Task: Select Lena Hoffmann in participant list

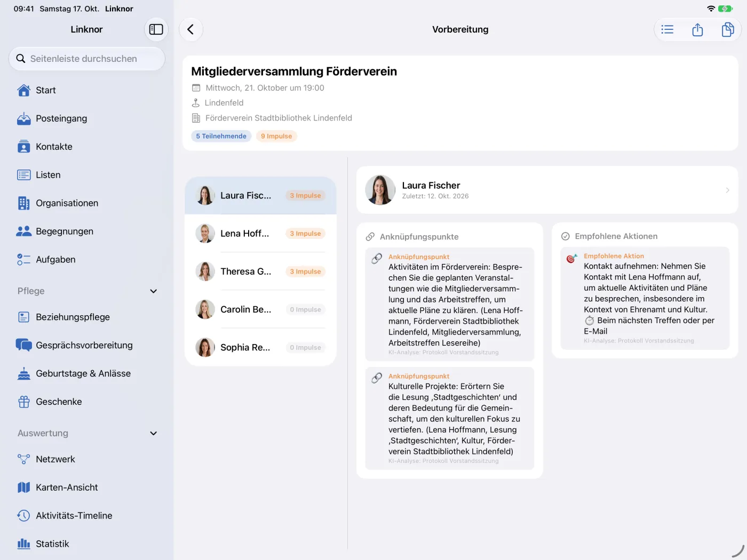Action: click(x=260, y=234)
